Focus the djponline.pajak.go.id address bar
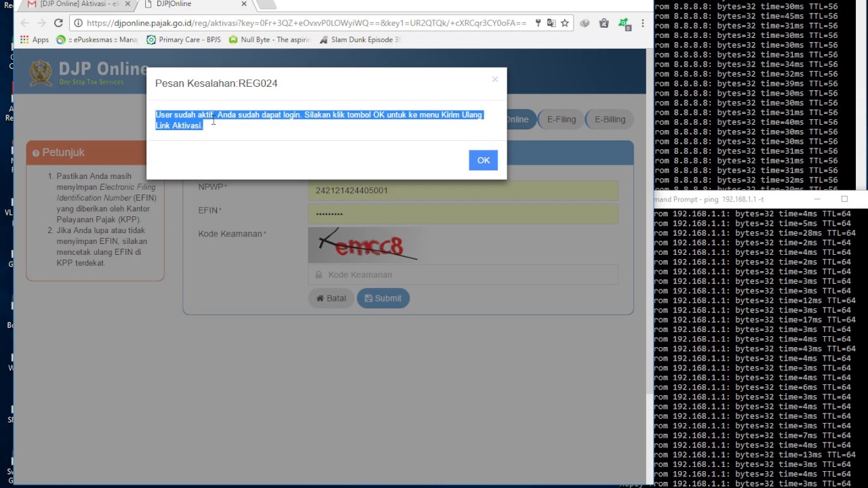Viewport: 868px width, 488px height. tap(307, 23)
